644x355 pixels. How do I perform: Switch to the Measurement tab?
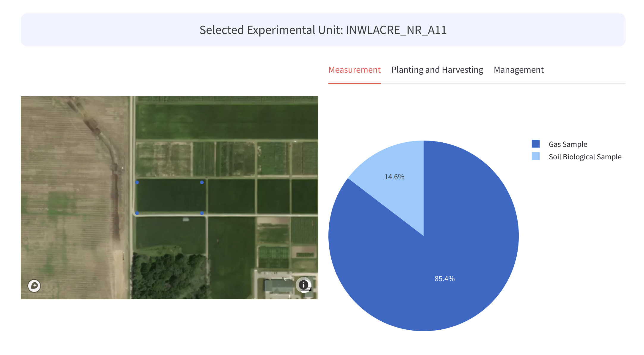point(354,70)
